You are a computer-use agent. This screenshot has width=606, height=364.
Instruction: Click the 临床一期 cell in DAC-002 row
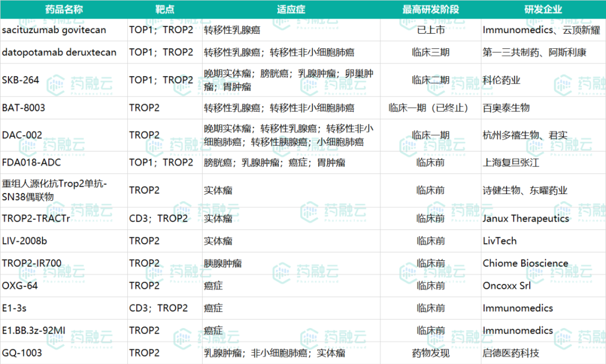430,135
